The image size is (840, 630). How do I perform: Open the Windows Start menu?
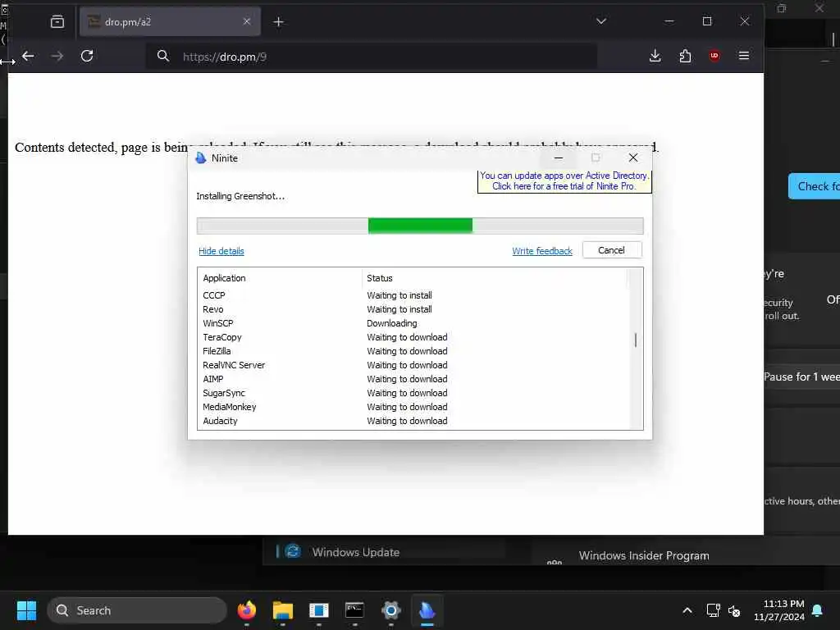click(x=26, y=610)
